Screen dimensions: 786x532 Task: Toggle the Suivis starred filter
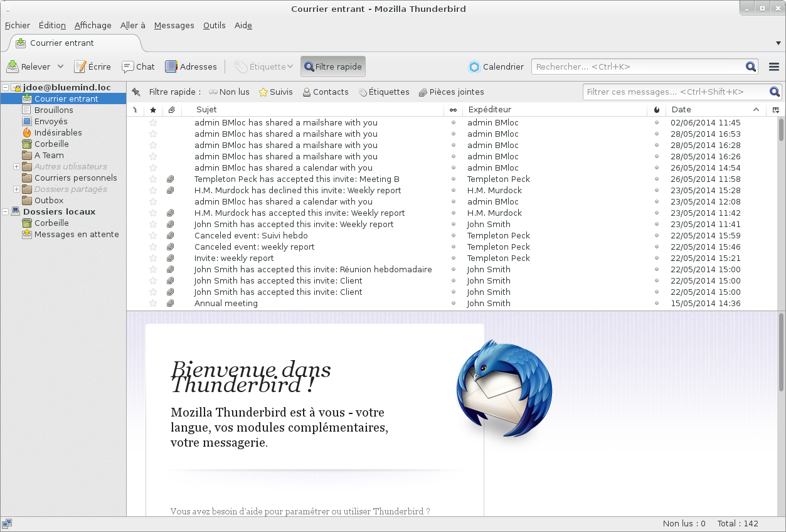(x=276, y=92)
